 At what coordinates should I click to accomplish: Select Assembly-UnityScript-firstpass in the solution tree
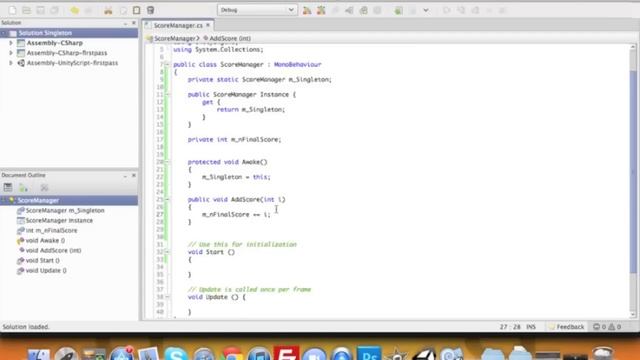72,63
